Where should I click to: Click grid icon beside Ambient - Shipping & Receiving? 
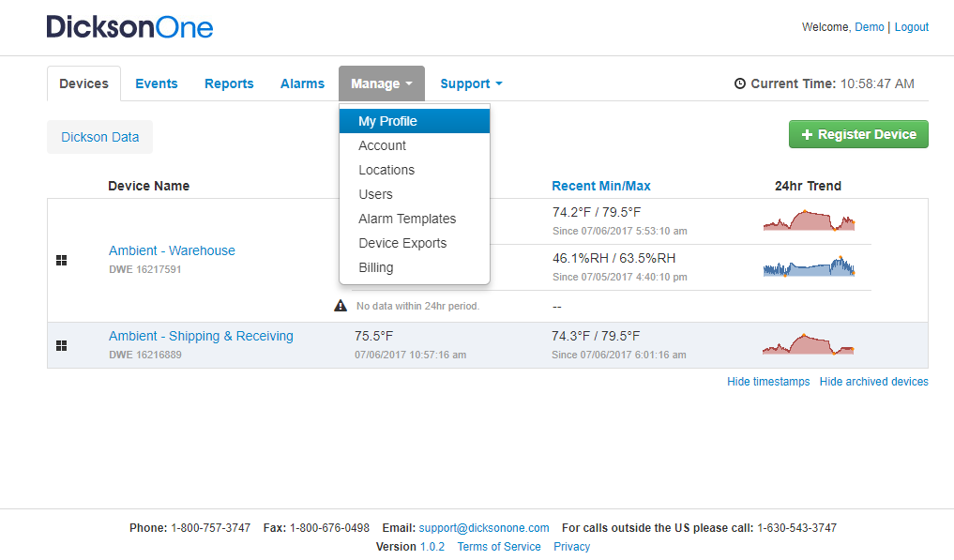click(62, 346)
